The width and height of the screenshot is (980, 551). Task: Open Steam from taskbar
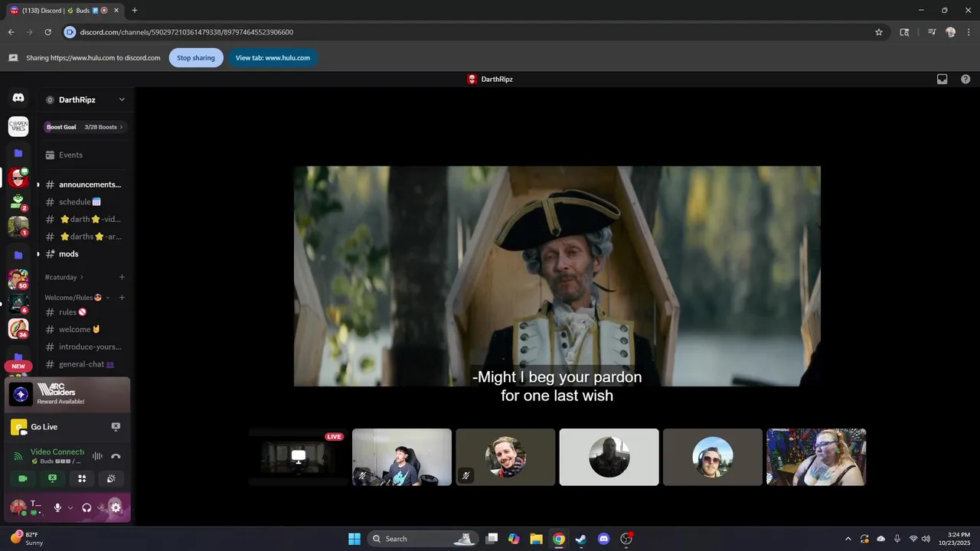pos(581,539)
